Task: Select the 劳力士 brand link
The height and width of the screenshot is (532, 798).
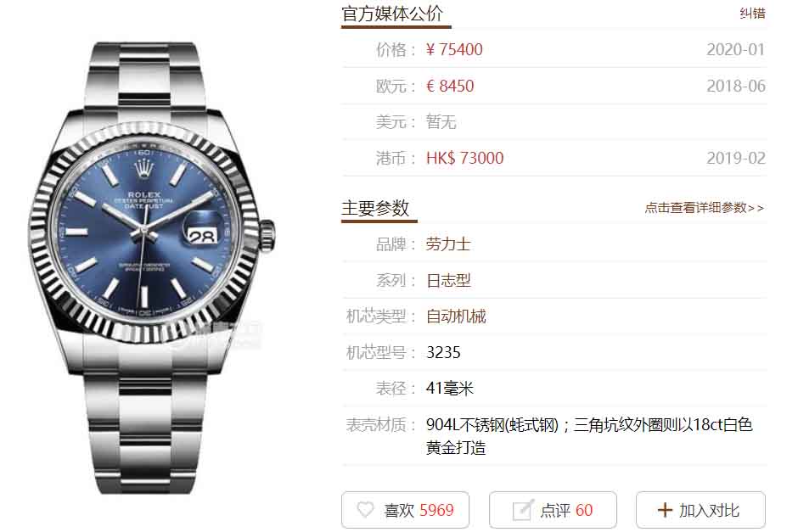Action: pos(448,244)
